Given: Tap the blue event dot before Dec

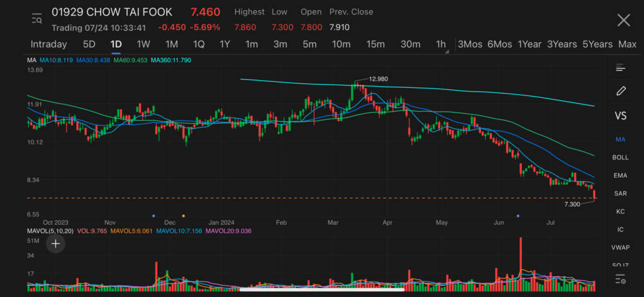Looking at the screenshot, I should tap(153, 215).
